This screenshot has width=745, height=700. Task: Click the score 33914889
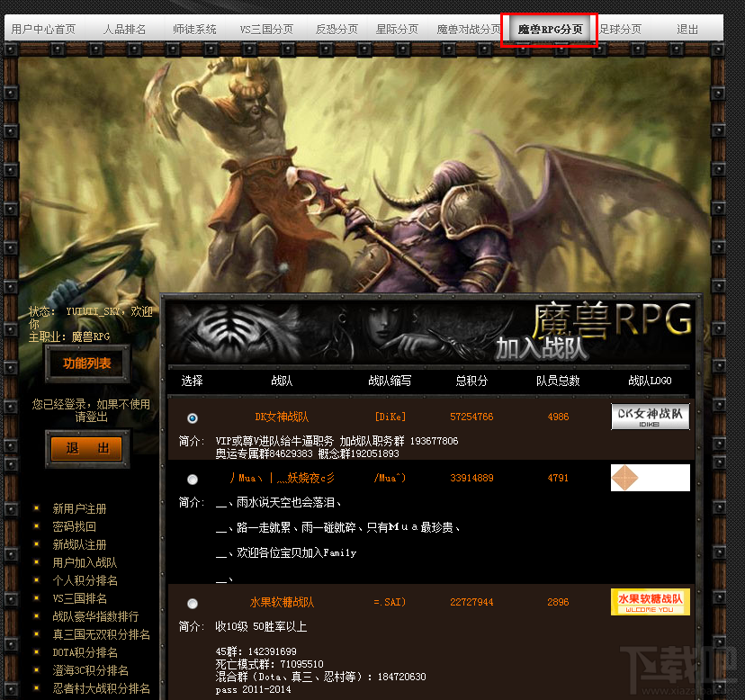point(471,478)
